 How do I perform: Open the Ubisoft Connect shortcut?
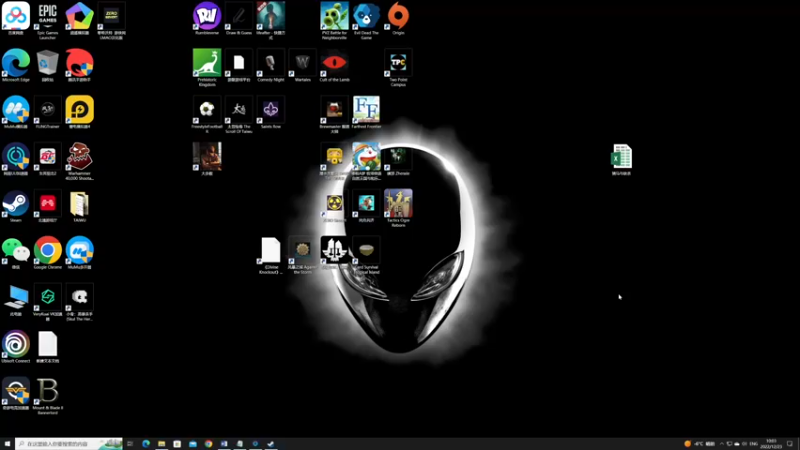point(16,347)
